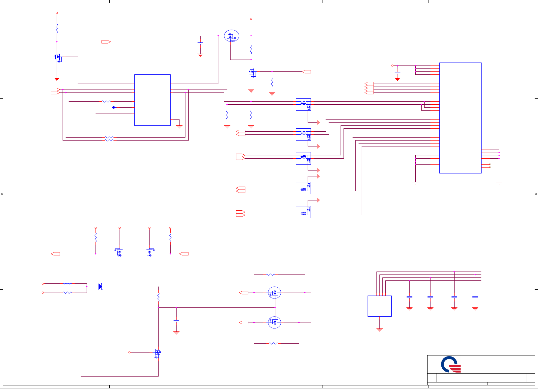Click the upper resistor feeding the diode
This screenshot has height=392, width=555.
[x=67, y=283]
